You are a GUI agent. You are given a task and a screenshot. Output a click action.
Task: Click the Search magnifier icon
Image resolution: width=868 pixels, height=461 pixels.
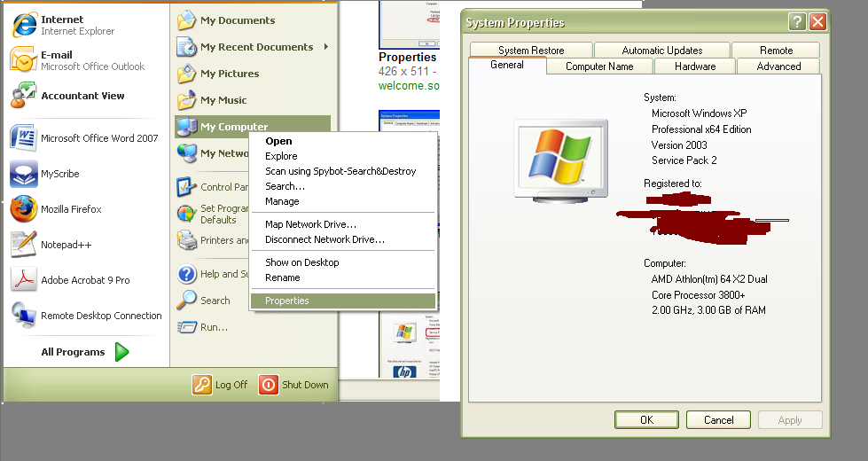click(187, 301)
